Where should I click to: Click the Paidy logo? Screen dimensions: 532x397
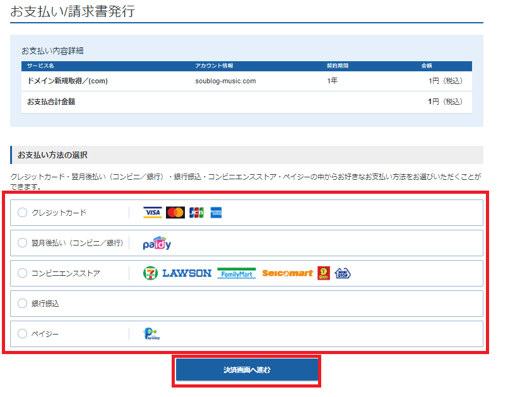coord(157,243)
